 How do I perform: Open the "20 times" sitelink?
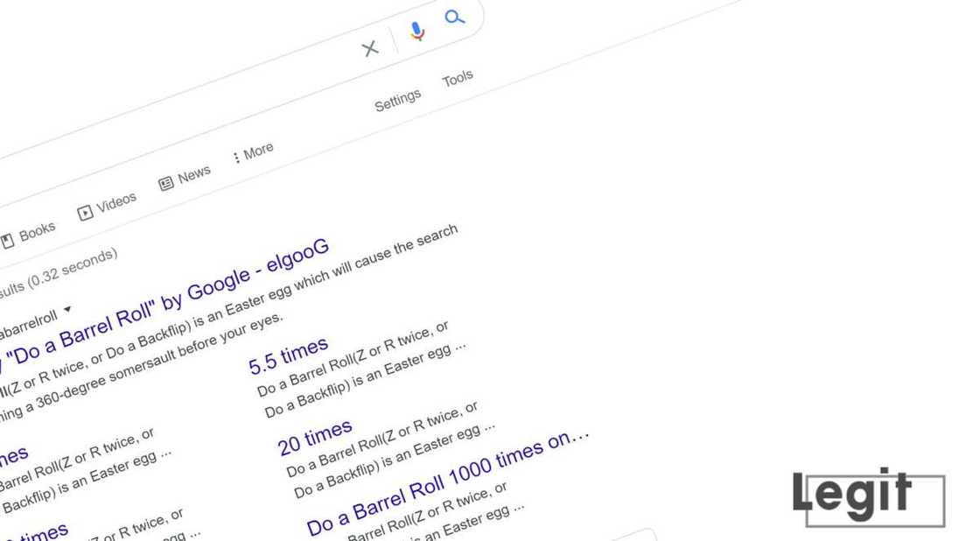coord(315,436)
